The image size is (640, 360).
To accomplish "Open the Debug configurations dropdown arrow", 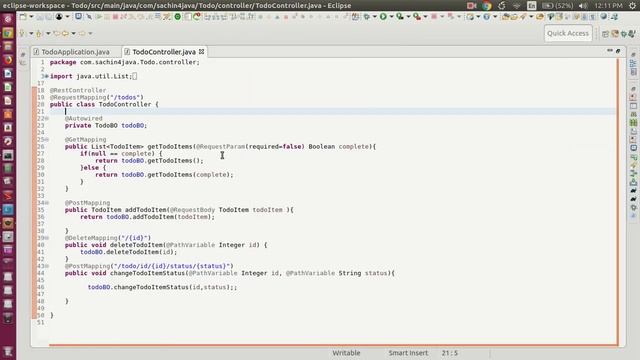I will pyautogui.click(x=375, y=17).
